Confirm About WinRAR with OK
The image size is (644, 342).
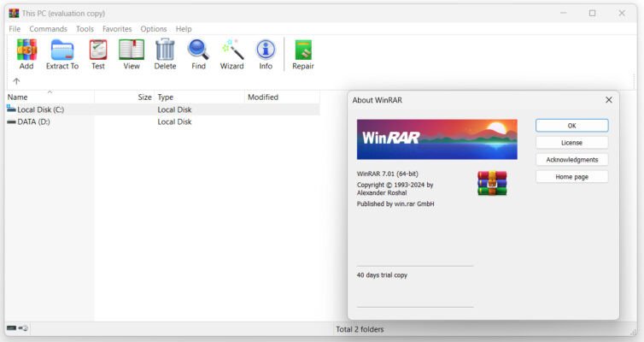point(571,126)
